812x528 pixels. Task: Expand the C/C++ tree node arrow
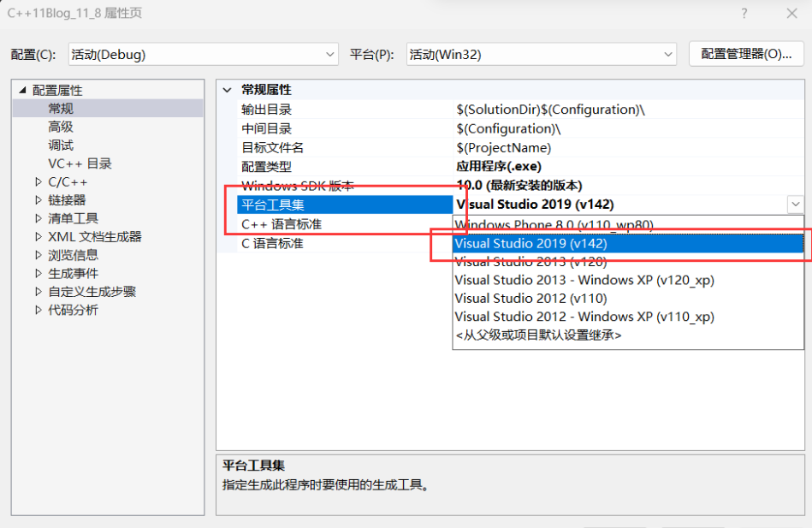click(38, 182)
